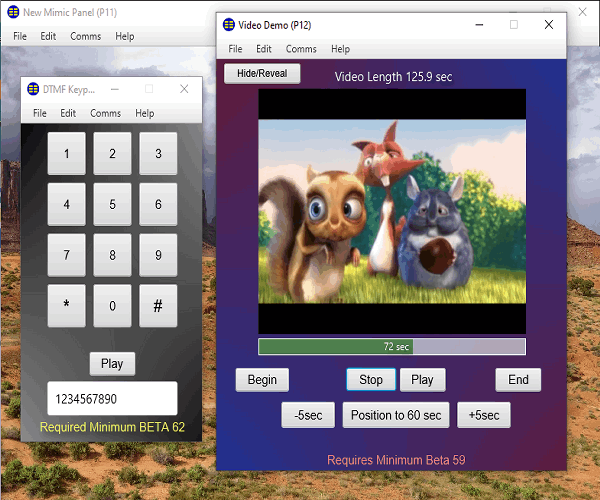Screen dimensions: 600x500
Task: Open Comms menu in Video Demo window
Action: 301,49
